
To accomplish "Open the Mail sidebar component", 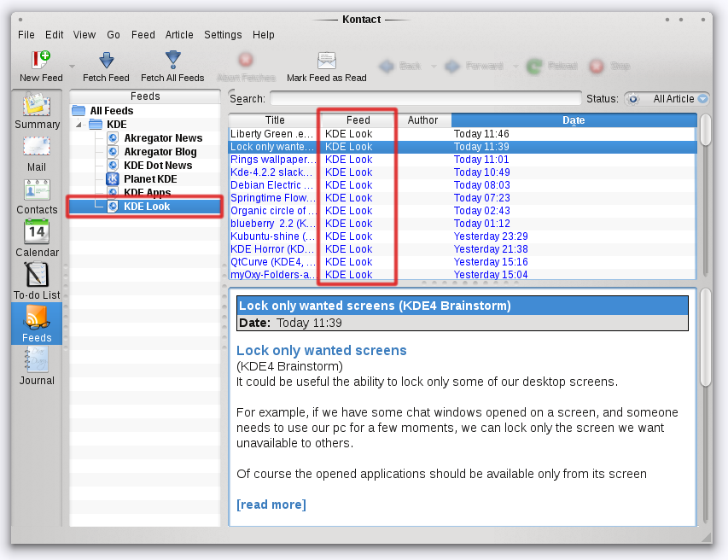I will point(37,155).
